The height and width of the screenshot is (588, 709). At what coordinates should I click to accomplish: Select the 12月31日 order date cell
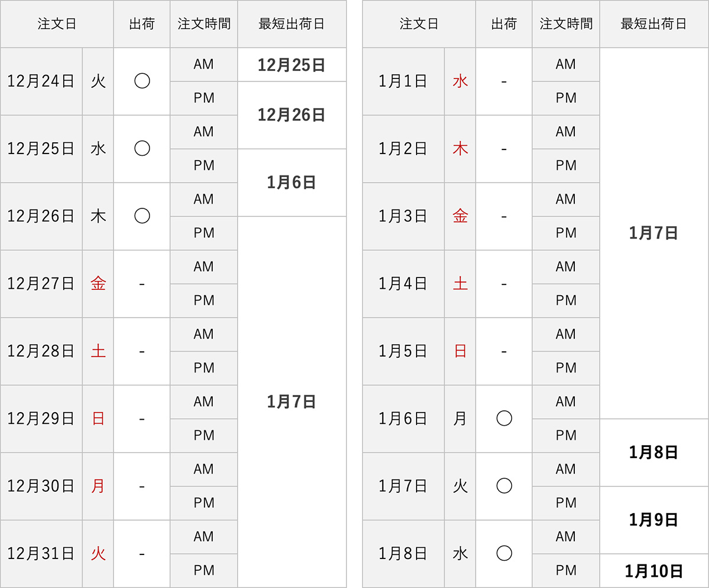pos(41,554)
